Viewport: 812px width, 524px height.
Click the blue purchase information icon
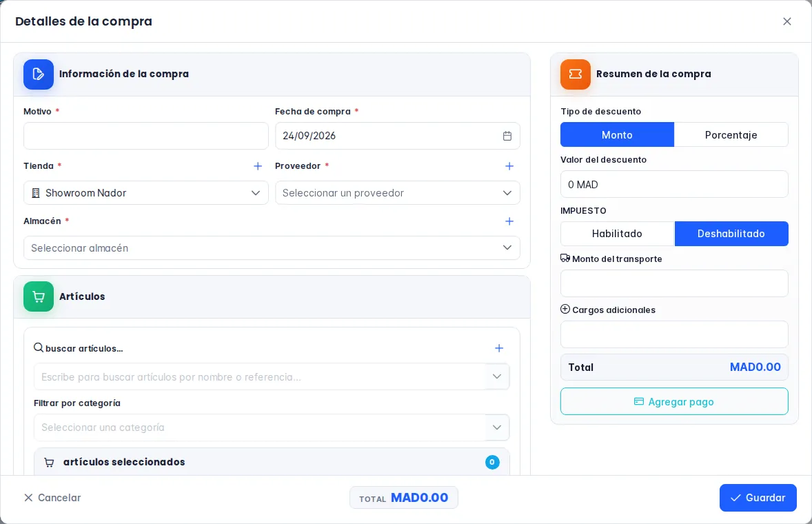point(39,74)
